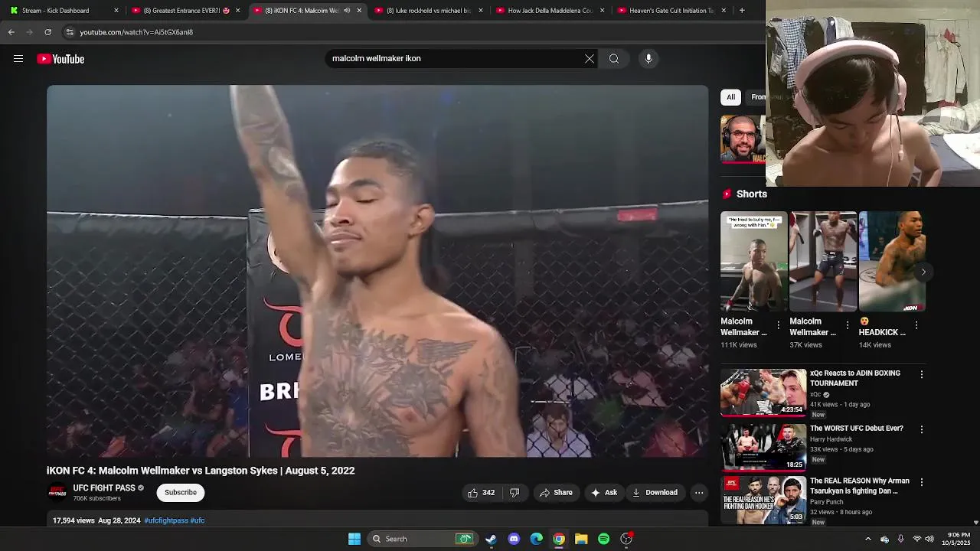Click the main video player

pyautogui.click(x=377, y=271)
